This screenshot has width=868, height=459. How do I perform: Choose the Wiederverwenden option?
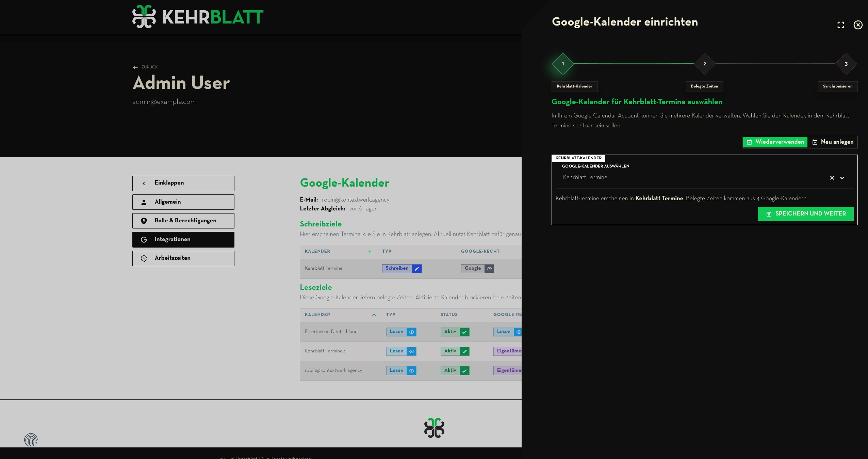coord(775,142)
